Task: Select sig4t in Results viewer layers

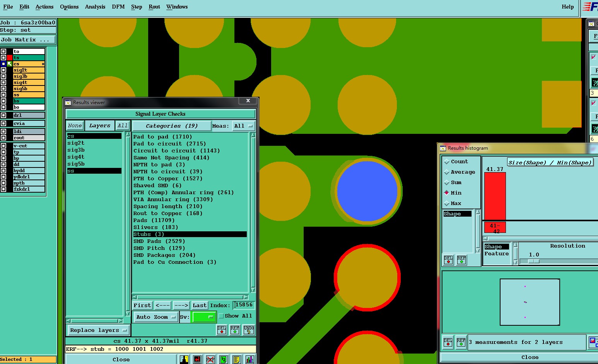Action: coord(76,157)
